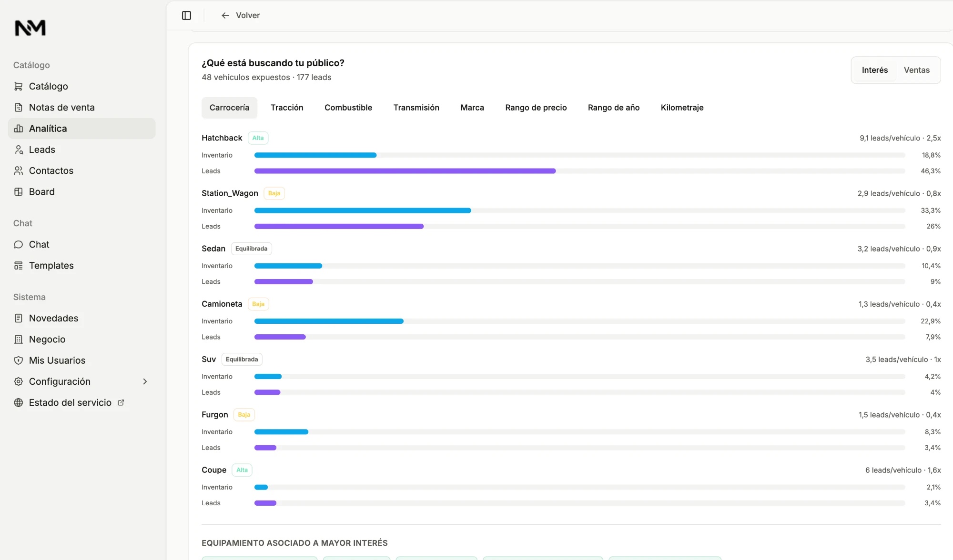The width and height of the screenshot is (953, 560).
Task: Click the Notas de venta document icon
Action: [x=19, y=107]
